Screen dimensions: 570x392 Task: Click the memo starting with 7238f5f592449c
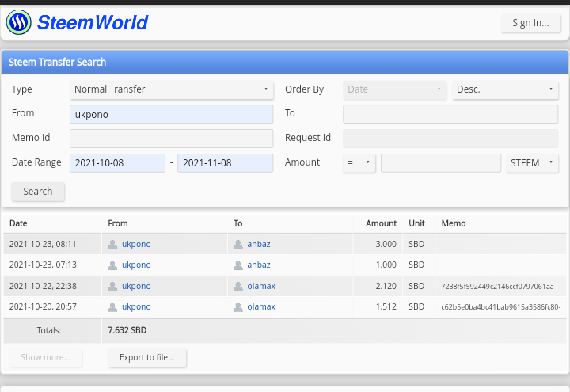click(499, 287)
